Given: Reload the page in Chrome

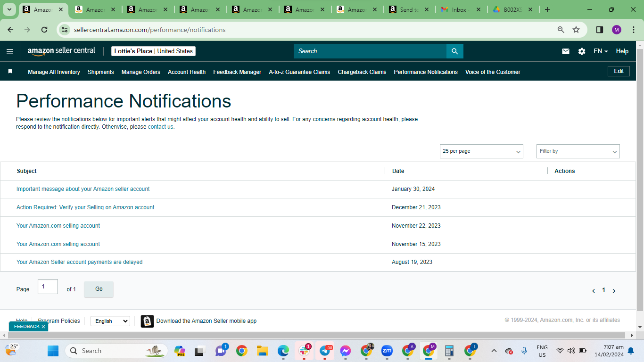Looking at the screenshot, I should click(x=44, y=30).
